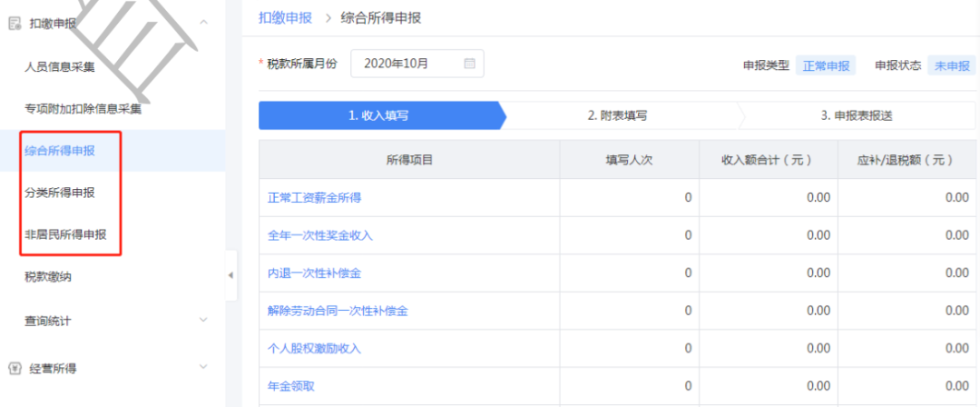Click the 经营所得 sidebar label
980x407 pixels.
(54, 369)
